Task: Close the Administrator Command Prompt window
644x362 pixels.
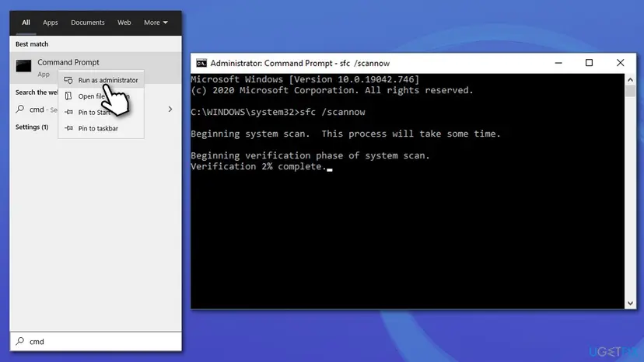Action: coord(620,63)
